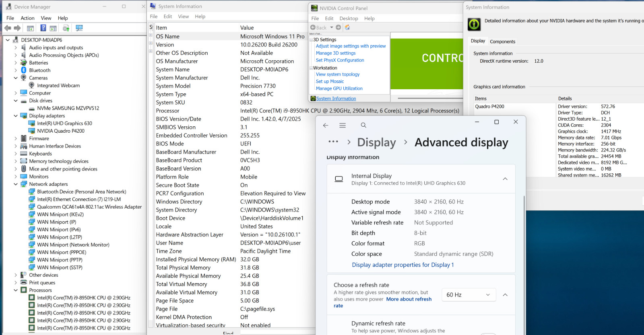Open the Edit menu in System Information
This screenshot has height=335, width=644.
168,16
